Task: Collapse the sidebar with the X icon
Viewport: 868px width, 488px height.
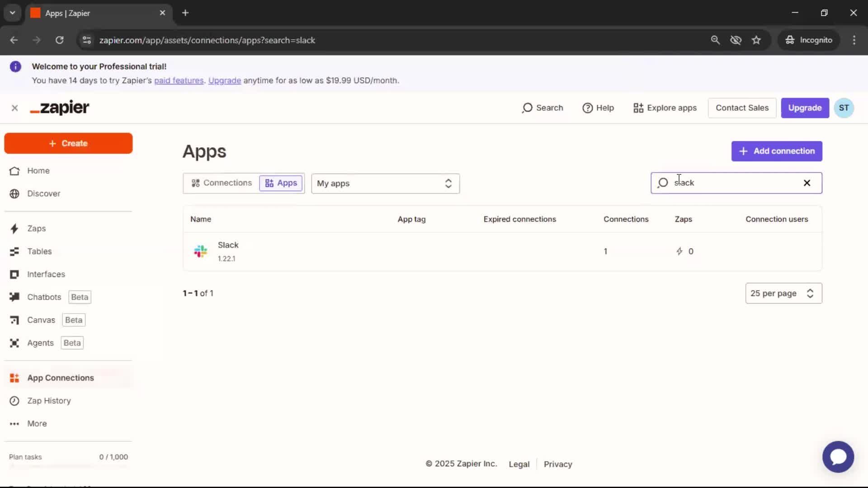Action: 14,108
